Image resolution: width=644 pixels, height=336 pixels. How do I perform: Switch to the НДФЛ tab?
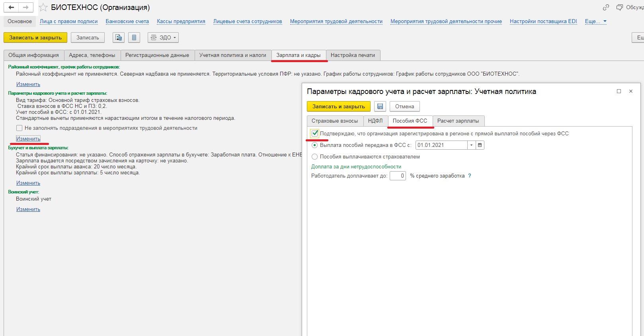coord(375,121)
